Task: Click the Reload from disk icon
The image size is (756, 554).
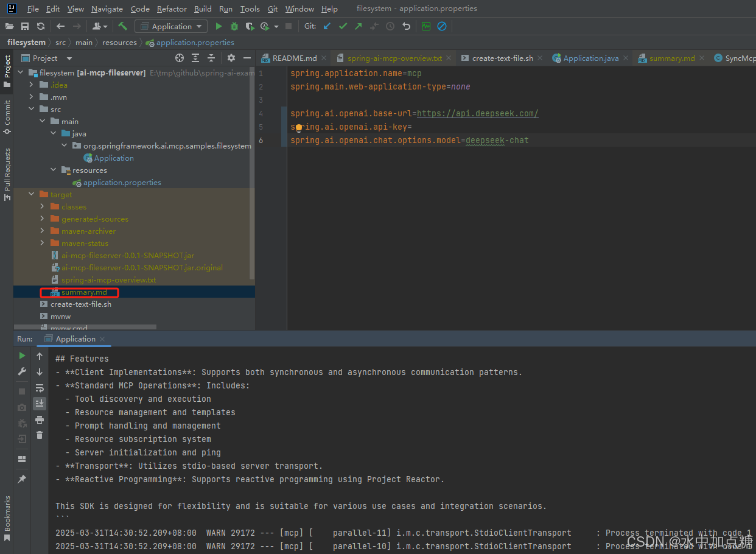Action: click(x=41, y=26)
